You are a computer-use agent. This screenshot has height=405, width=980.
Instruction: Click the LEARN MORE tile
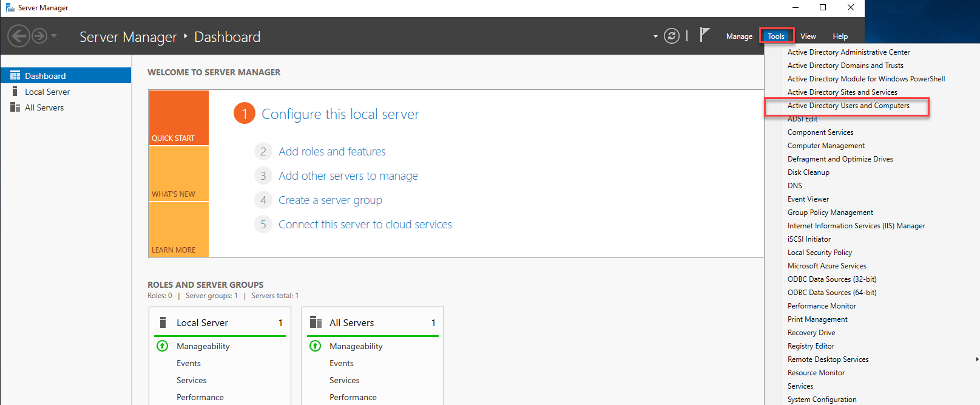(179, 230)
